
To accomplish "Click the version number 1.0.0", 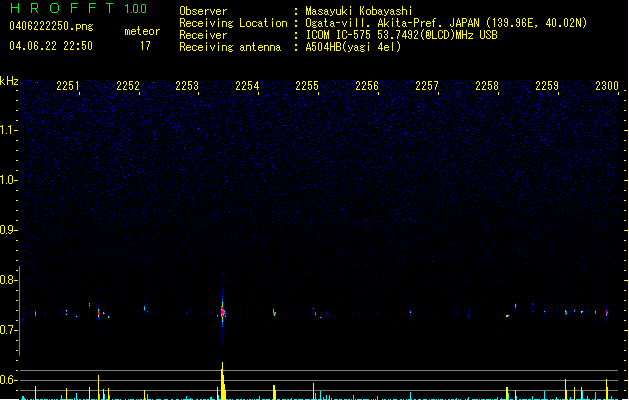I will (x=135, y=9).
